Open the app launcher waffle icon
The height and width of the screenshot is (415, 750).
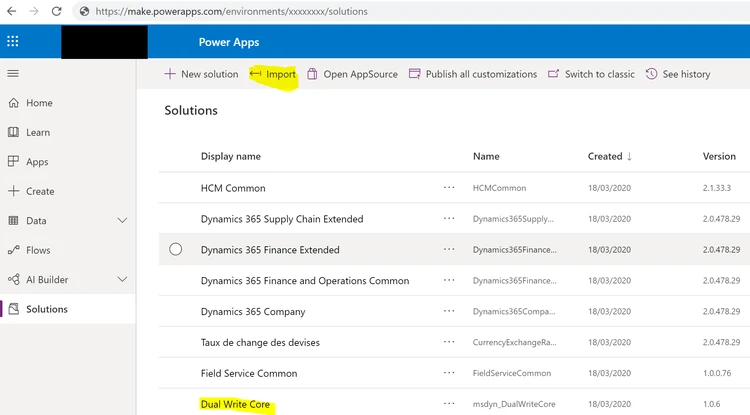pyautogui.click(x=13, y=43)
